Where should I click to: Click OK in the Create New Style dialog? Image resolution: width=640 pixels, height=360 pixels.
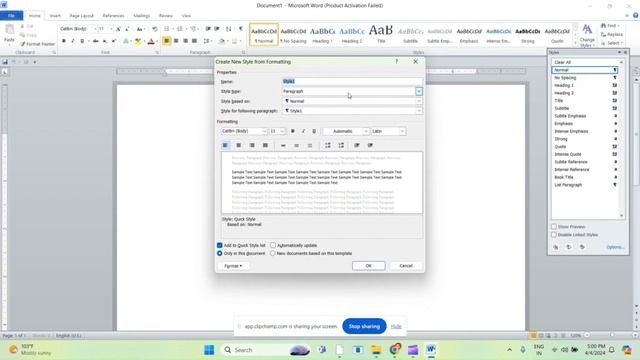pos(369,266)
